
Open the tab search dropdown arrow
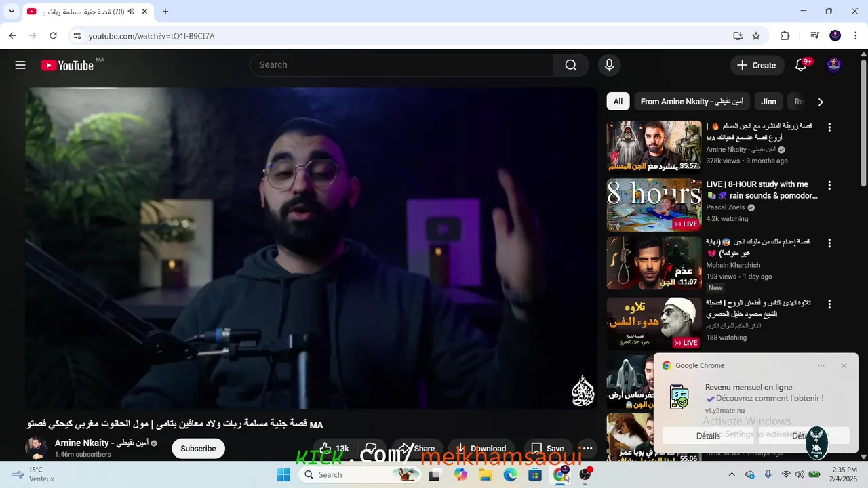point(12,12)
